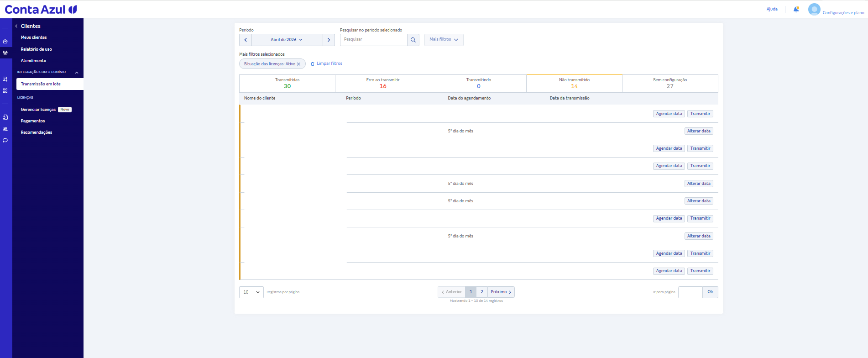Image resolution: width=868 pixels, height=358 pixels.
Task: Select 'Transmitidas' status tab
Action: point(287,84)
